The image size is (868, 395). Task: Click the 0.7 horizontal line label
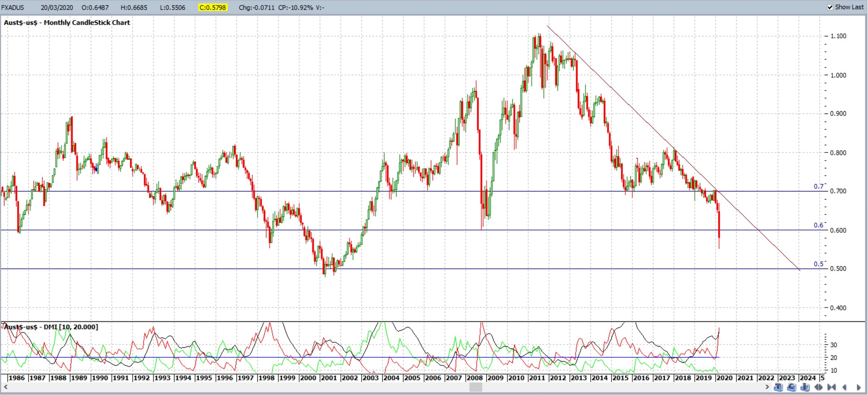(x=818, y=187)
